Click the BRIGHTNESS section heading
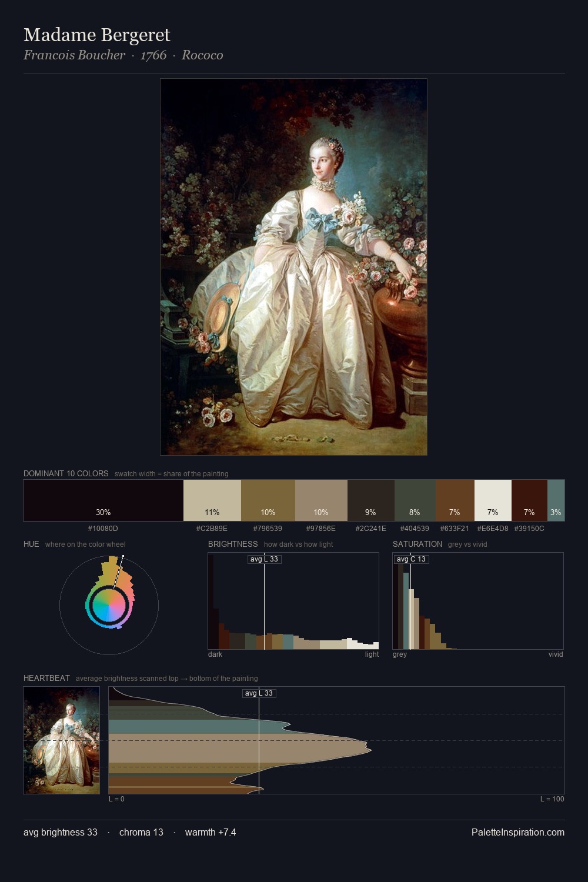 pyautogui.click(x=233, y=544)
